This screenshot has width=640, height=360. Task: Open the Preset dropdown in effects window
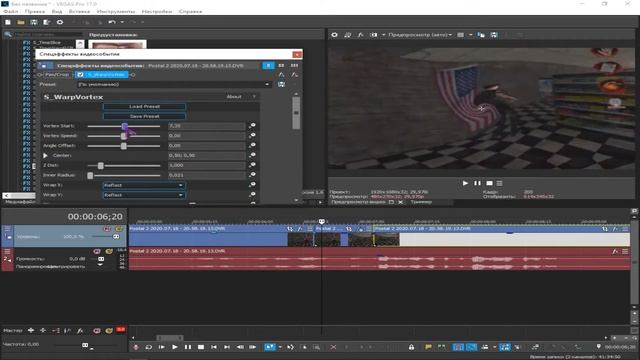point(174,84)
